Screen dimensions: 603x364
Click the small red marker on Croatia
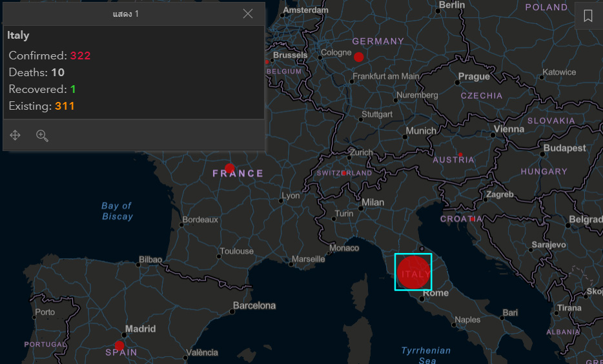pos(473,219)
